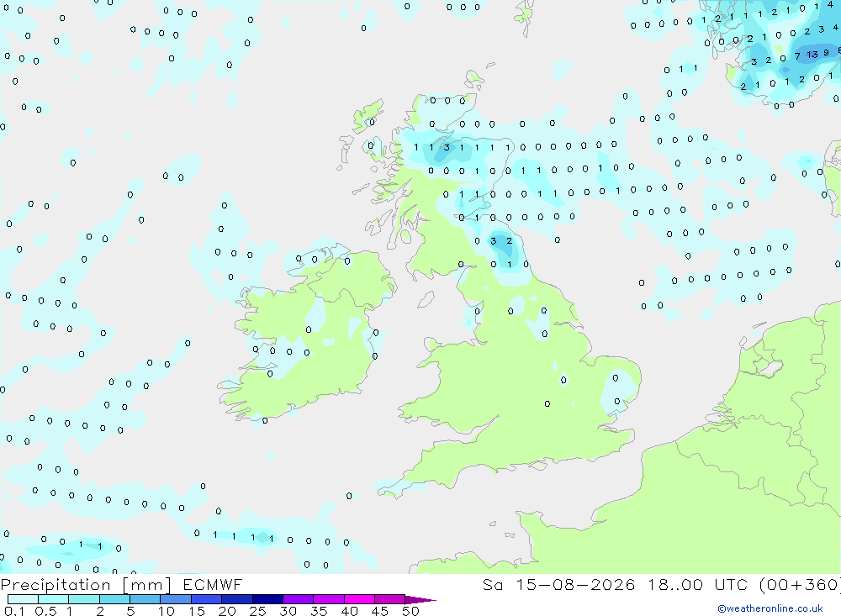841x616 pixels.
Task: Pick the lightest 0.1–0.5 mm legend swatch
Action: [x=23, y=599]
